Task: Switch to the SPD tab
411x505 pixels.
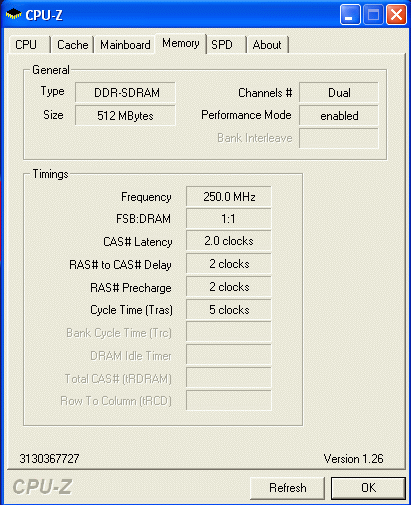Action: coord(226,45)
